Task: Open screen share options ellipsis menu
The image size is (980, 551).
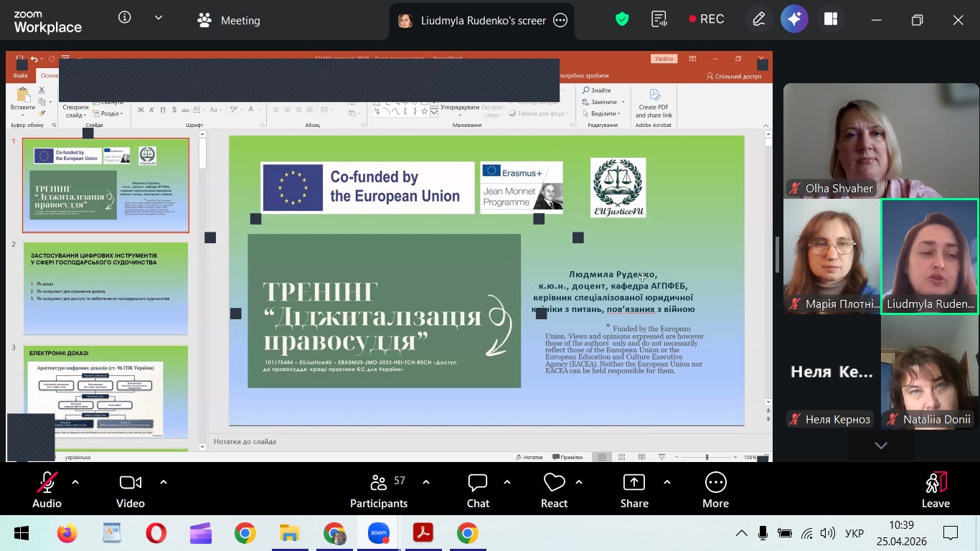Action: click(x=561, y=21)
